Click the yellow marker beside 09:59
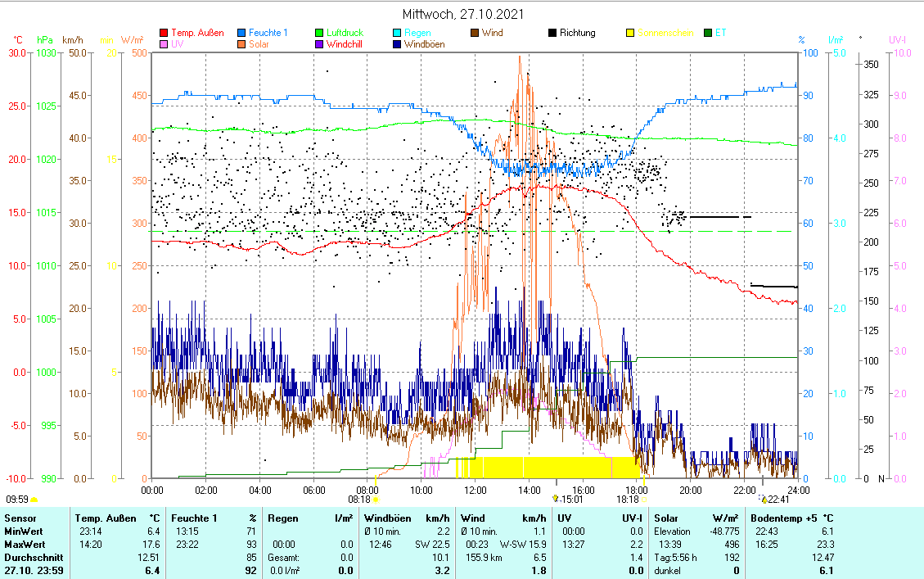Image resolution: width=924 pixels, height=579 pixels. tap(34, 499)
